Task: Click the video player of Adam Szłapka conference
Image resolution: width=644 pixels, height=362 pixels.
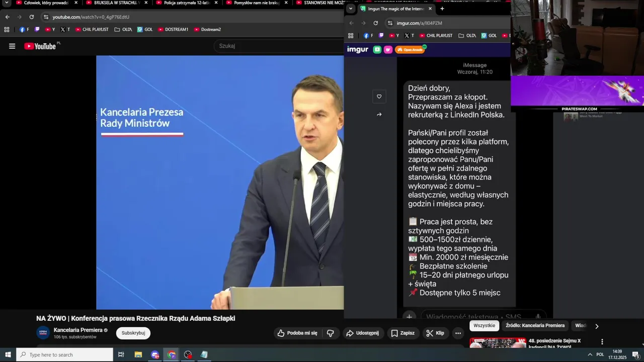Action: [220, 183]
